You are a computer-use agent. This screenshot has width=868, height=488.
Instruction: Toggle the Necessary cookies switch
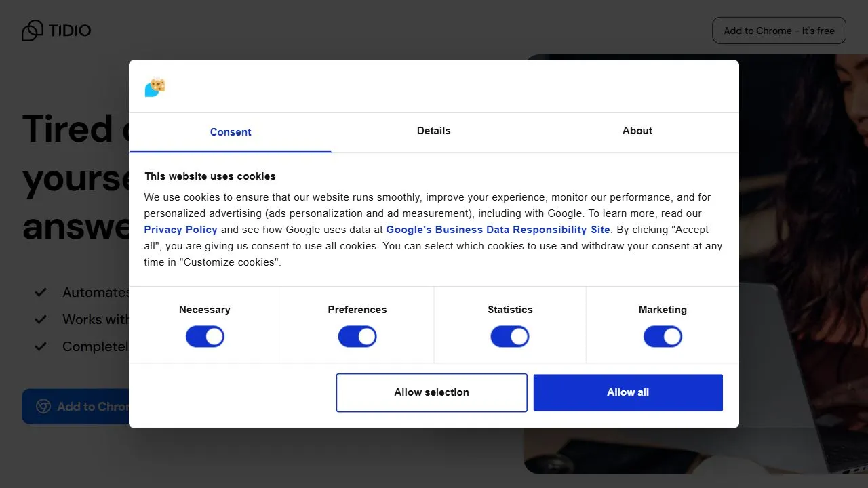pyautogui.click(x=205, y=336)
